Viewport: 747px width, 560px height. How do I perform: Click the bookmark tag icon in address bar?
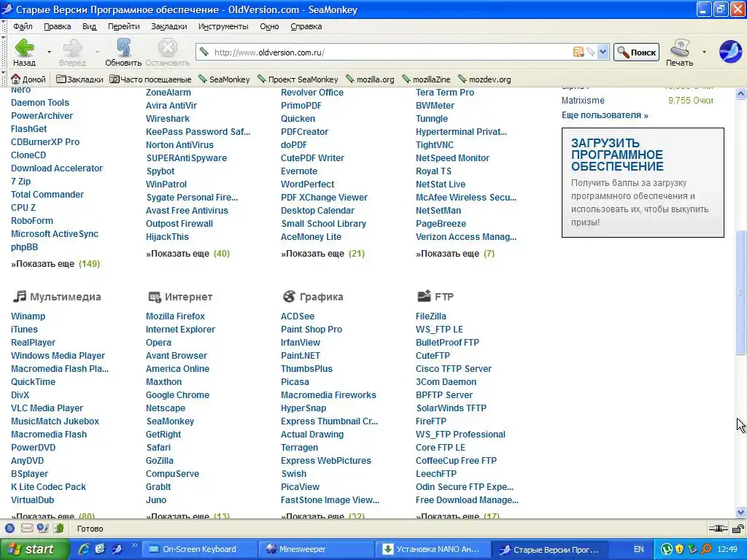click(591, 52)
